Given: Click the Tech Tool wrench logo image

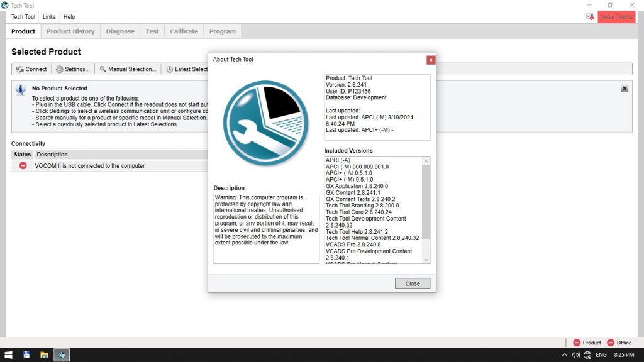Looking at the screenshot, I should (267, 121).
